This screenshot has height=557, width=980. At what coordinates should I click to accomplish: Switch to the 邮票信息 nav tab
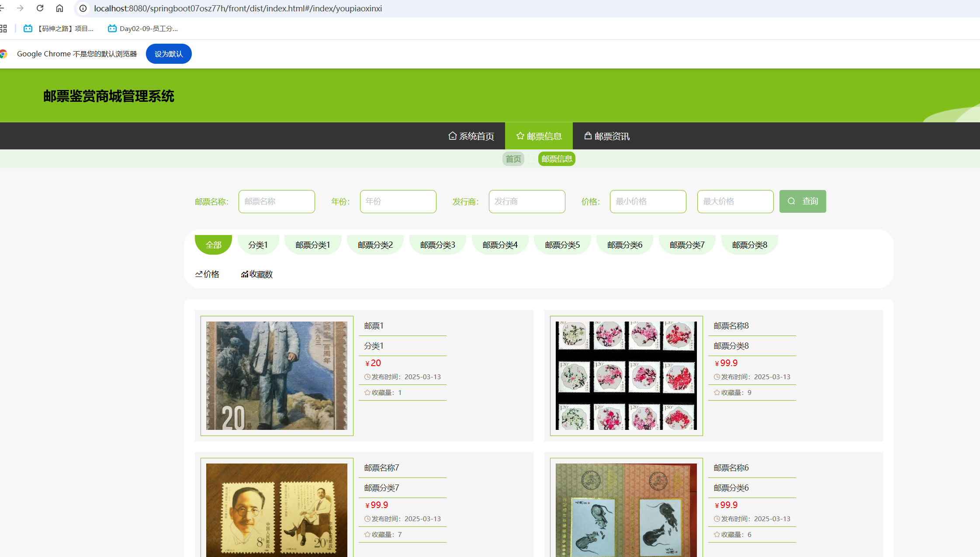coord(539,136)
